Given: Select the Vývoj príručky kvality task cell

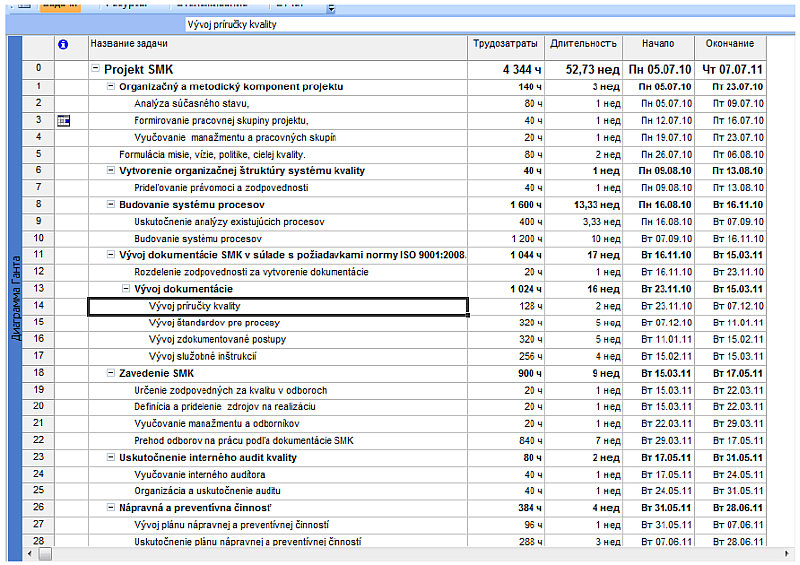Looking at the screenshot, I should pyautogui.click(x=278, y=306).
